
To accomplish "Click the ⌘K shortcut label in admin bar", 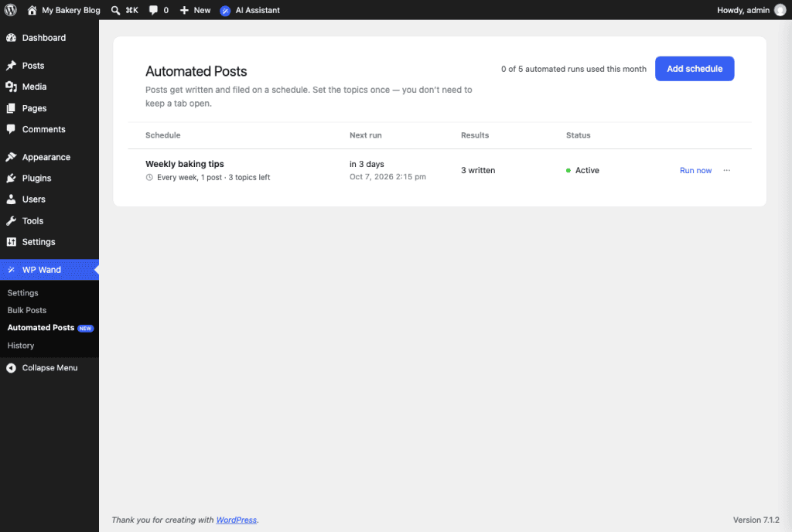I will (x=131, y=10).
